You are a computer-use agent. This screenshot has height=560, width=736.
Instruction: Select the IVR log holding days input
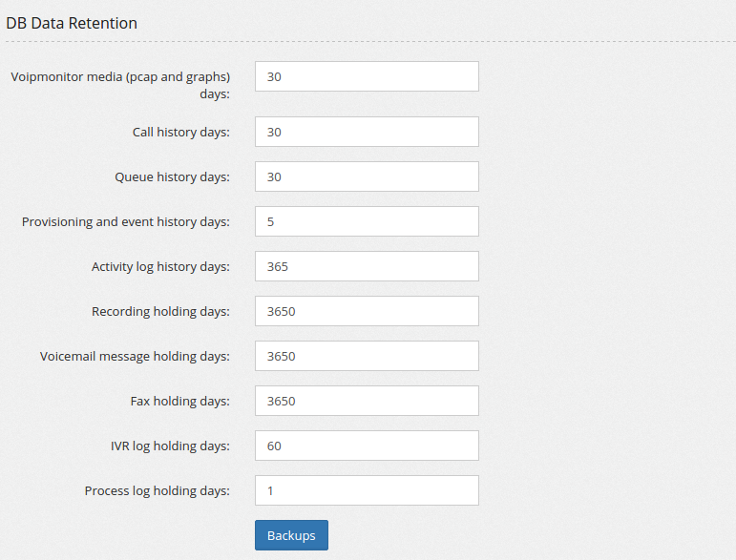coord(367,446)
